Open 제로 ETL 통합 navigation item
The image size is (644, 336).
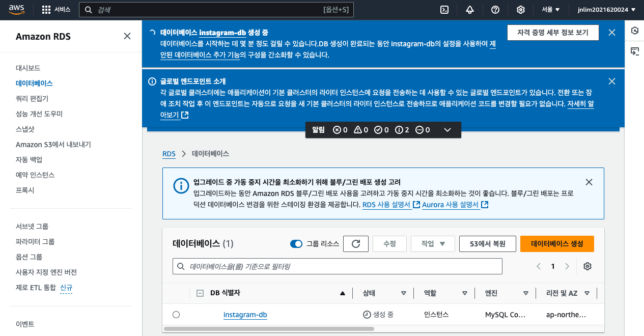[x=36, y=288]
